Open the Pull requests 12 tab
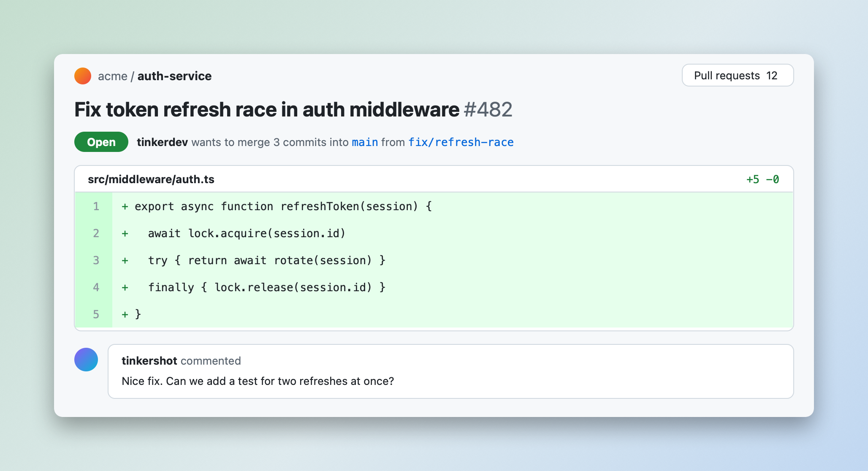 coord(738,76)
